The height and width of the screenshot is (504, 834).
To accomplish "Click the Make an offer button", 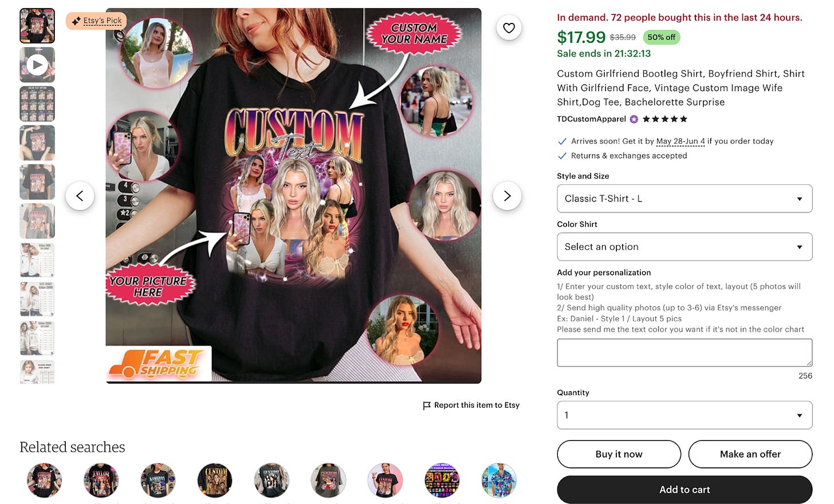I will point(750,454).
